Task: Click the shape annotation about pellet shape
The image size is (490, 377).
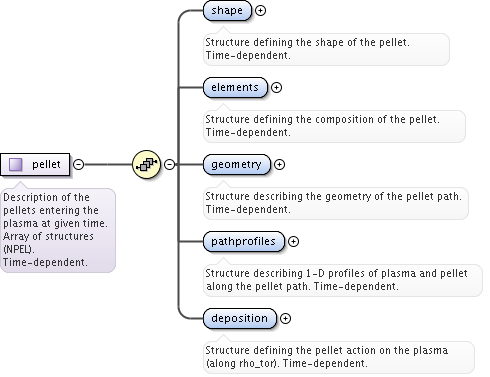Action: (326, 49)
